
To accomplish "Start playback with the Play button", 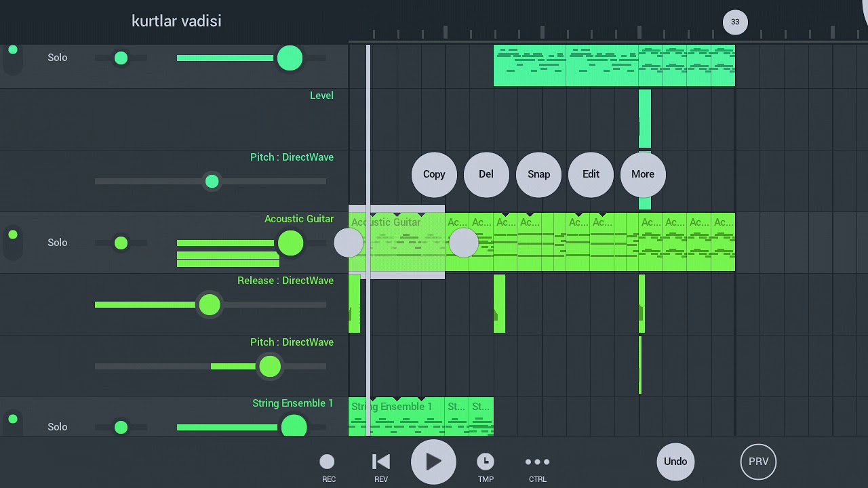I will click(x=433, y=462).
